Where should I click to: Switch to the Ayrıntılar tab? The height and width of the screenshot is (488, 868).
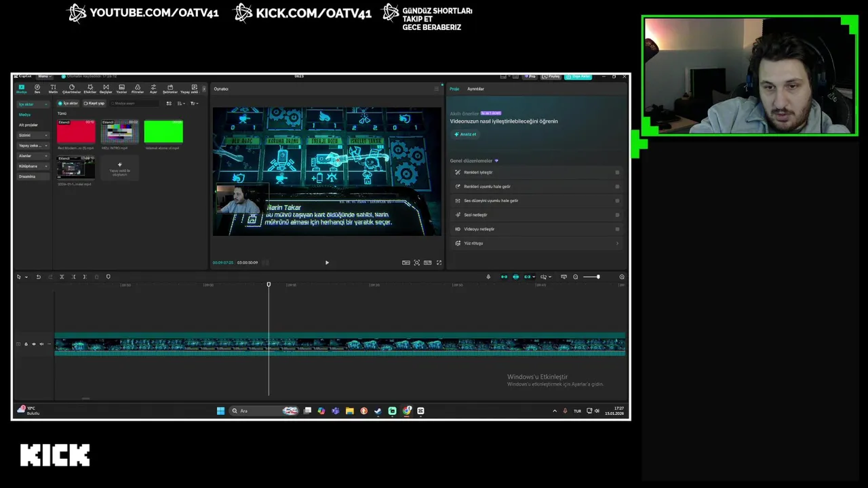[x=475, y=89]
